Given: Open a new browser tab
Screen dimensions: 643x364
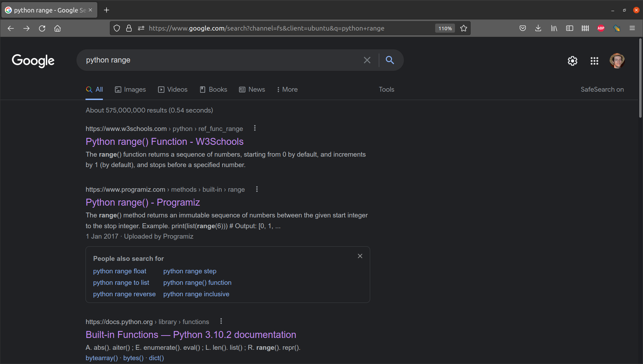Looking at the screenshot, I should point(107,10).
